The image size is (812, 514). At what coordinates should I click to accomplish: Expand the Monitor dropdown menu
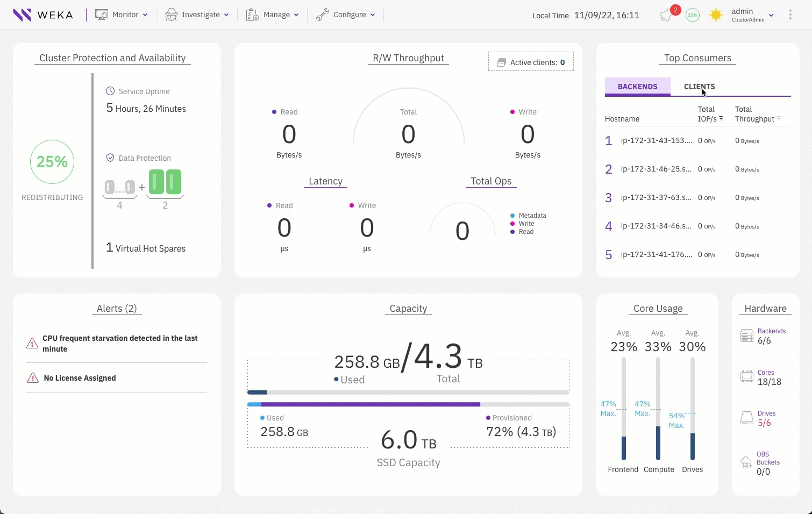(122, 15)
